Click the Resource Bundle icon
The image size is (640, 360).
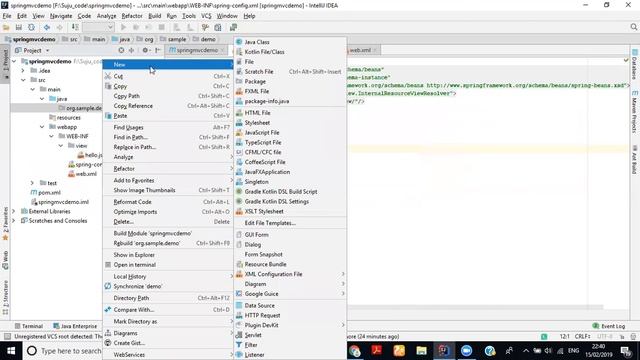(239, 264)
